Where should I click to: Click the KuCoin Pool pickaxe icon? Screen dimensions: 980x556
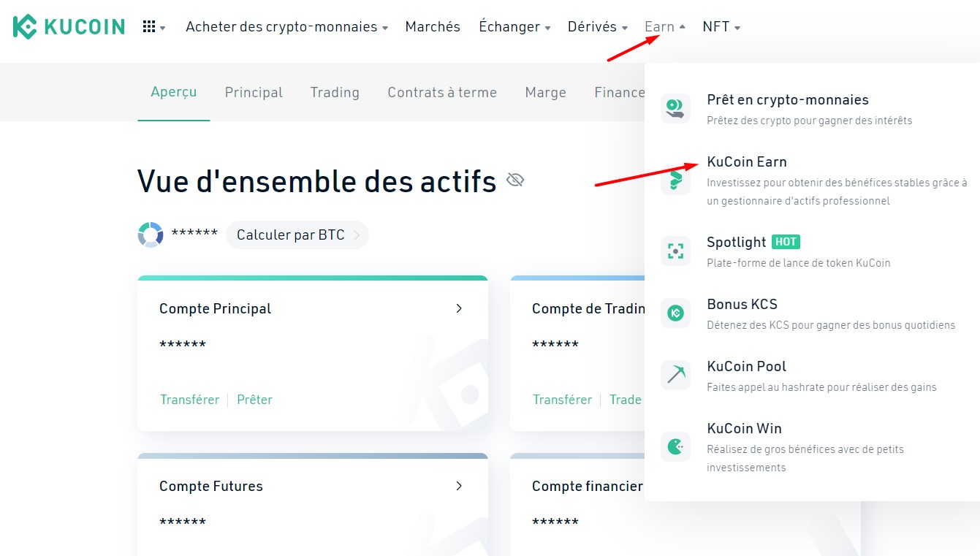click(675, 375)
